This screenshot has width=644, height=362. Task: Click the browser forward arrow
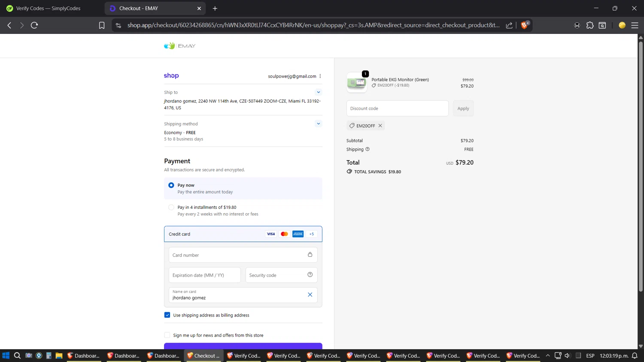[x=21, y=25]
